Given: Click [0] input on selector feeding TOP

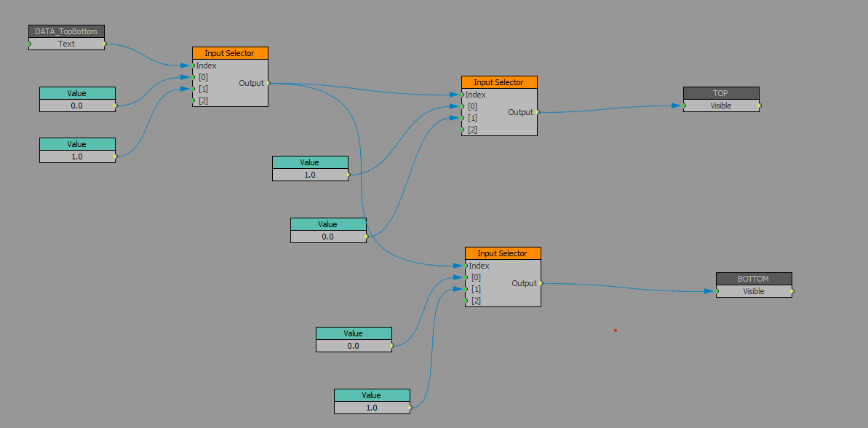Looking at the screenshot, I should pos(462,106).
